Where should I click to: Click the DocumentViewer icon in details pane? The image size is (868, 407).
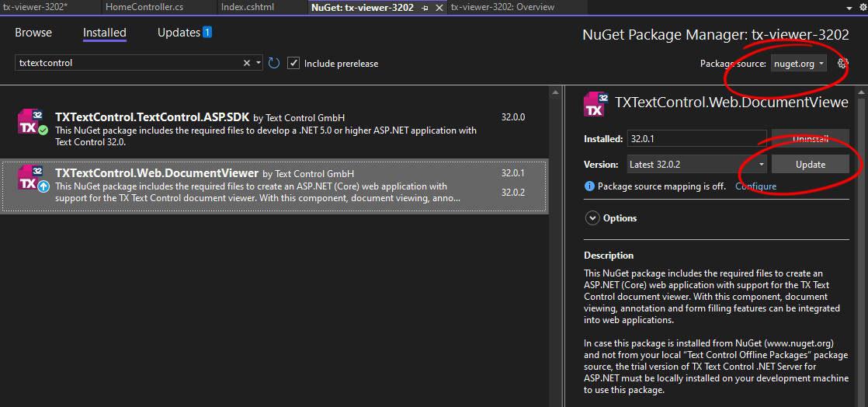click(x=597, y=103)
